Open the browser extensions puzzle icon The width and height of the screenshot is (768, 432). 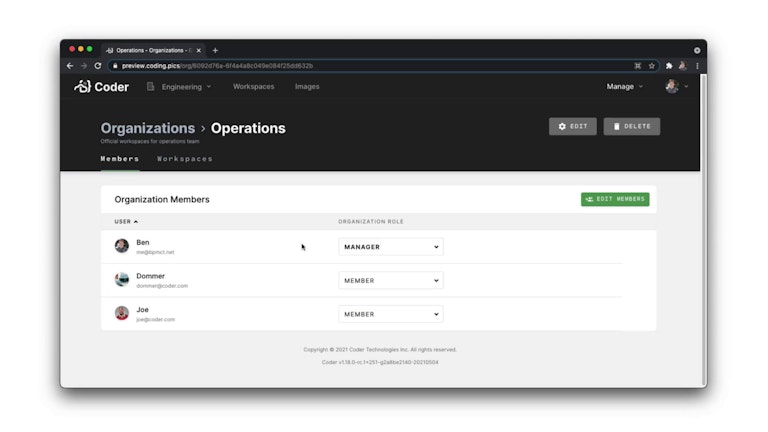tap(669, 66)
